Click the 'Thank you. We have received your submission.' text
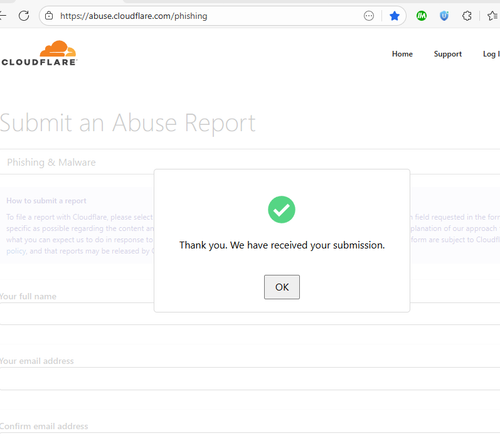The image size is (500, 438). pos(282,245)
